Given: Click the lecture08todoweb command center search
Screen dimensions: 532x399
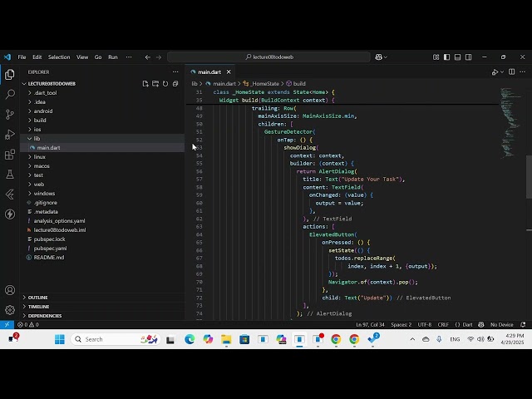Looking at the screenshot, I should (x=268, y=57).
